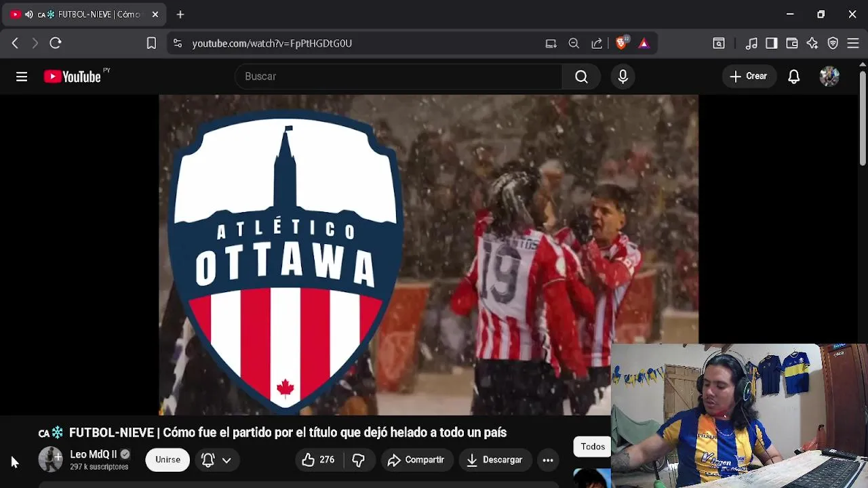Open the toolbar icon left of the music note

[x=719, y=43]
